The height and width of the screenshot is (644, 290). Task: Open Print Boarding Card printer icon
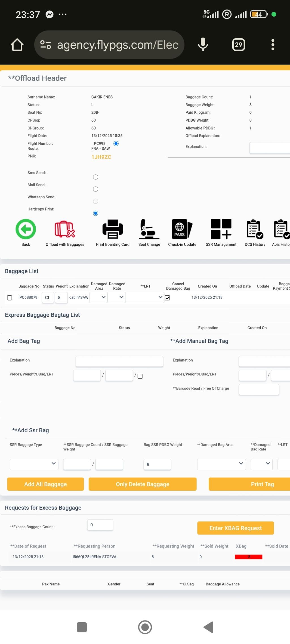click(112, 229)
